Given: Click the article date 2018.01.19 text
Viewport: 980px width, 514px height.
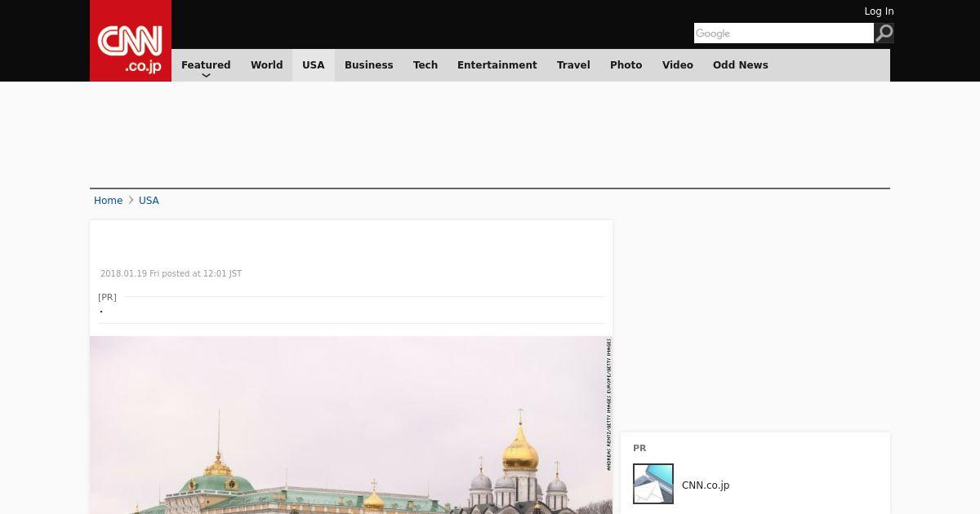Looking at the screenshot, I should [x=171, y=274].
